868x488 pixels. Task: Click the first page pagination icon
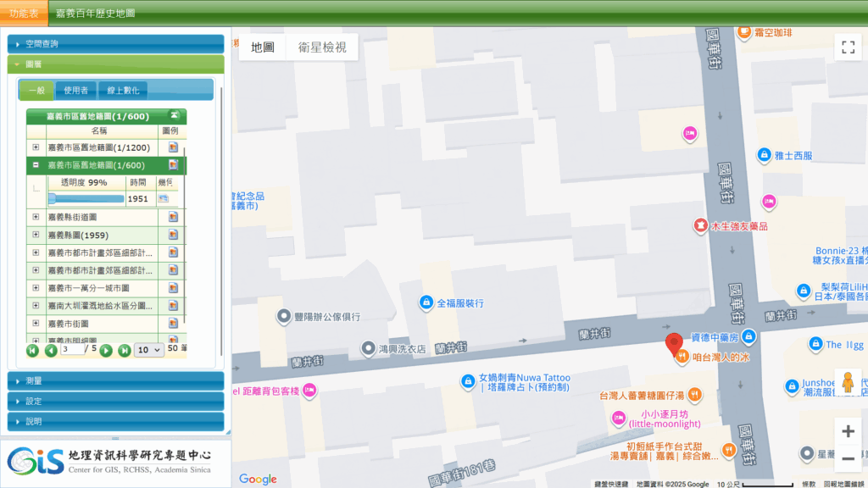33,350
